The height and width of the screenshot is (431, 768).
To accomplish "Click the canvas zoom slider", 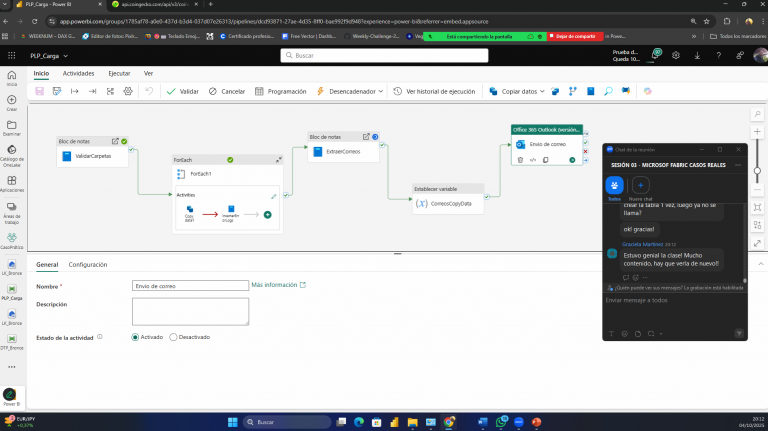I will click(757, 155).
